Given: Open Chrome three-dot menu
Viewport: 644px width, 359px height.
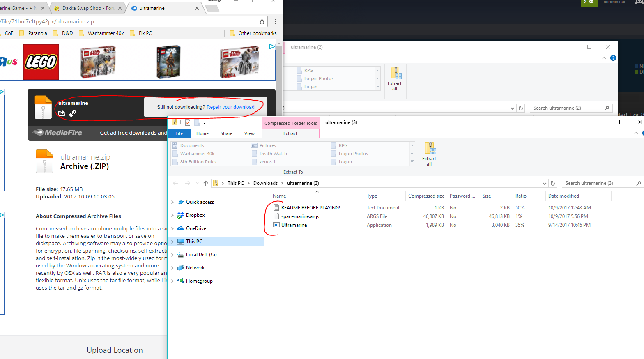Looking at the screenshot, I should [275, 21].
